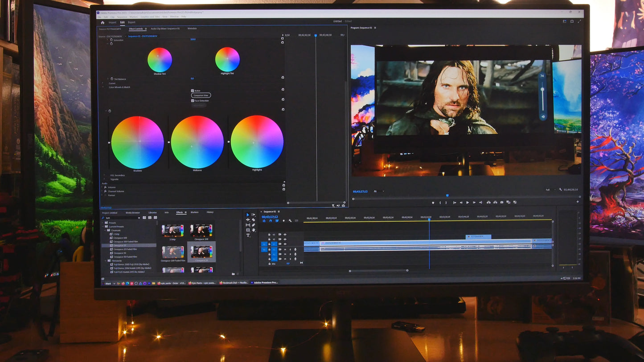Viewport: 644px width, 362px height.
Task: Open the Audio Clip Mixer tab
Action: pos(165,28)
